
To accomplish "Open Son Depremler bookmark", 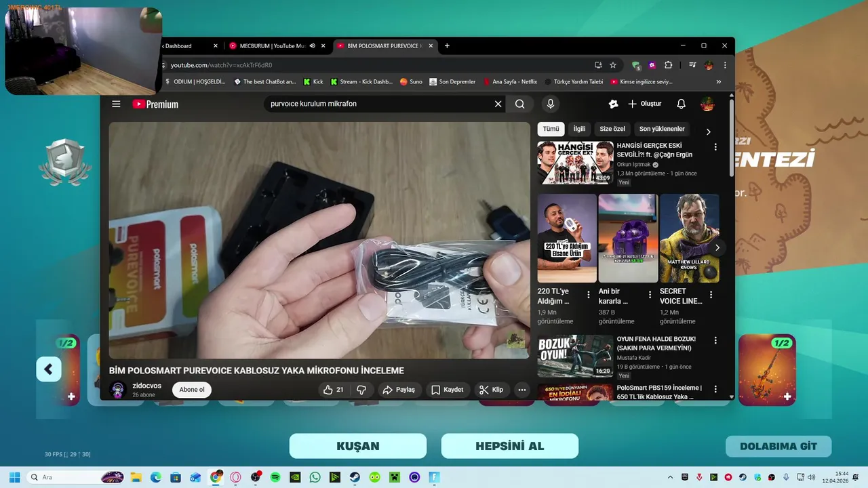I will (x=452, y=81).
